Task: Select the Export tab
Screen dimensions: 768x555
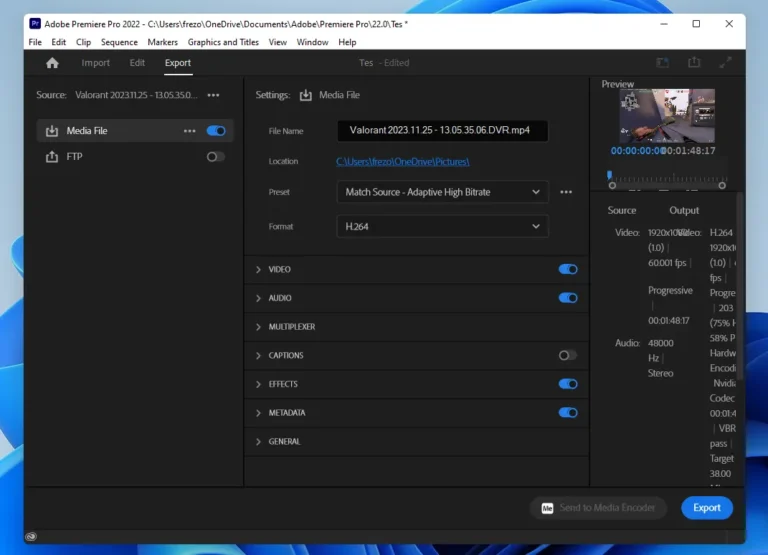Action: (178, 63)
